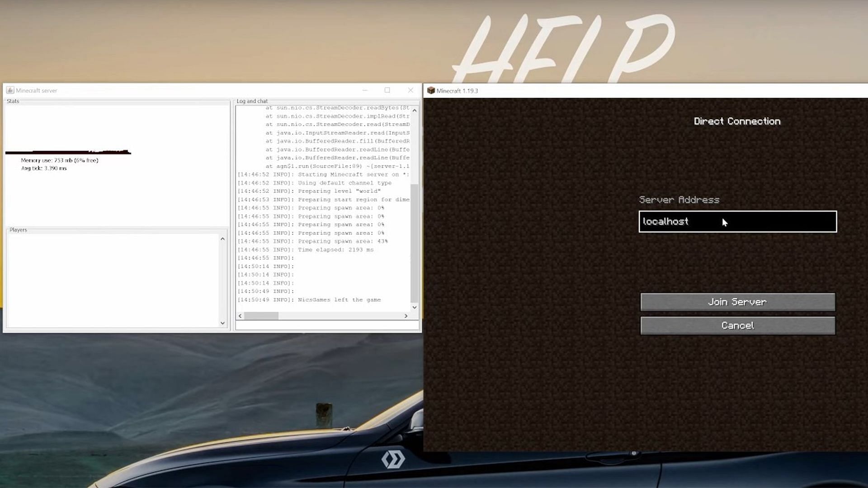Click the Cancel button
Screen dimensions: 868x488
[738, 325]
